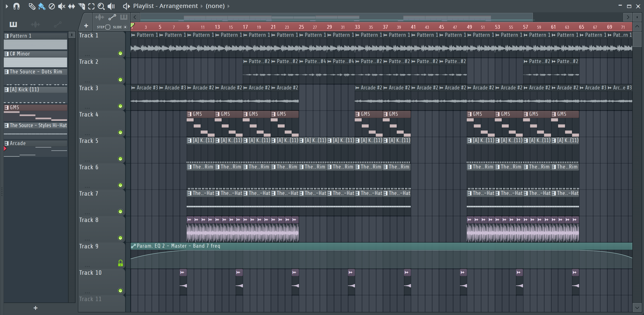This screenshot has height=315, width=644.
Task: Mute Track 10 with its green switch
Action: (120, 291)
